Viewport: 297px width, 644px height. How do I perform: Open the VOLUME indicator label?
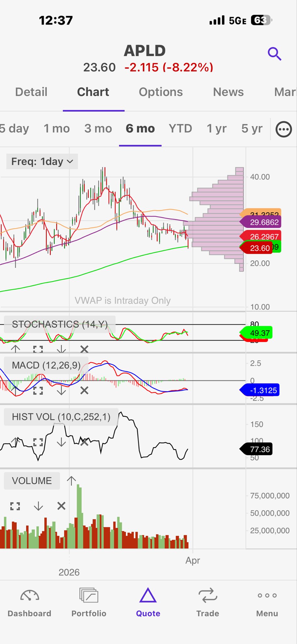coord(32,481)
